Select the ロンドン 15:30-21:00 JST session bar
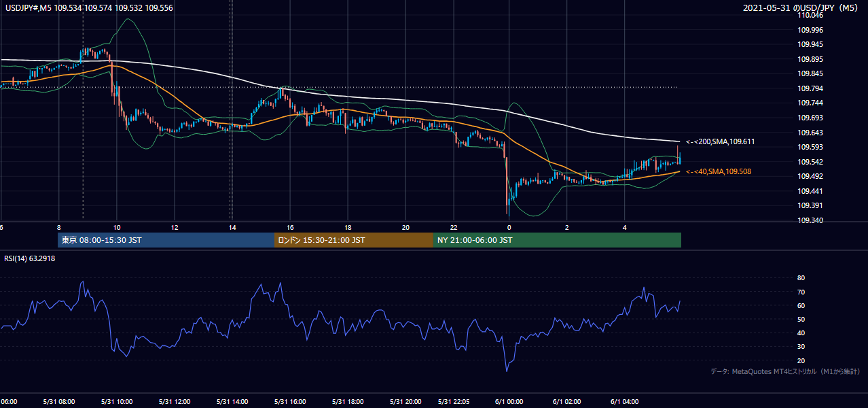868x408 pixels. (x=353, y=240)
